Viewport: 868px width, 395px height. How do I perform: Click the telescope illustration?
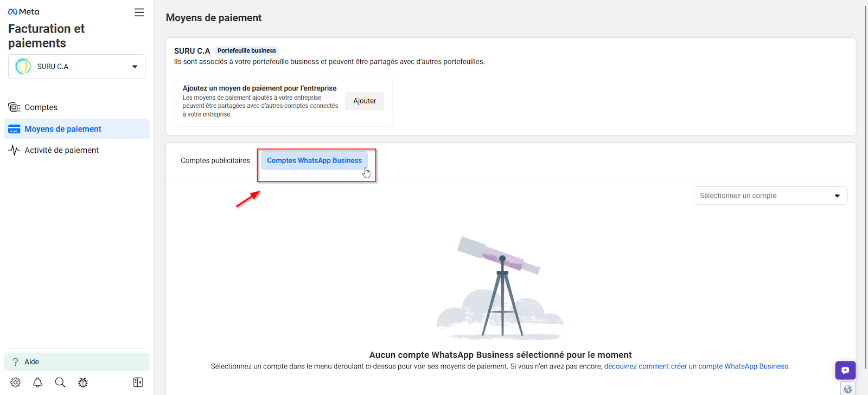click(x=500, y=287)
